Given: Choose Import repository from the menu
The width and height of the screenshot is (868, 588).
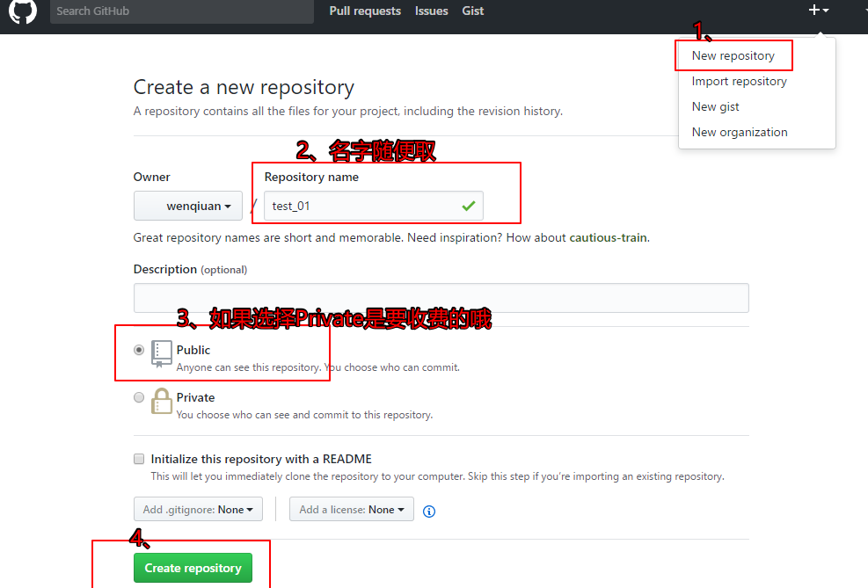Looking at the screenshot, I should coord(739,81).
